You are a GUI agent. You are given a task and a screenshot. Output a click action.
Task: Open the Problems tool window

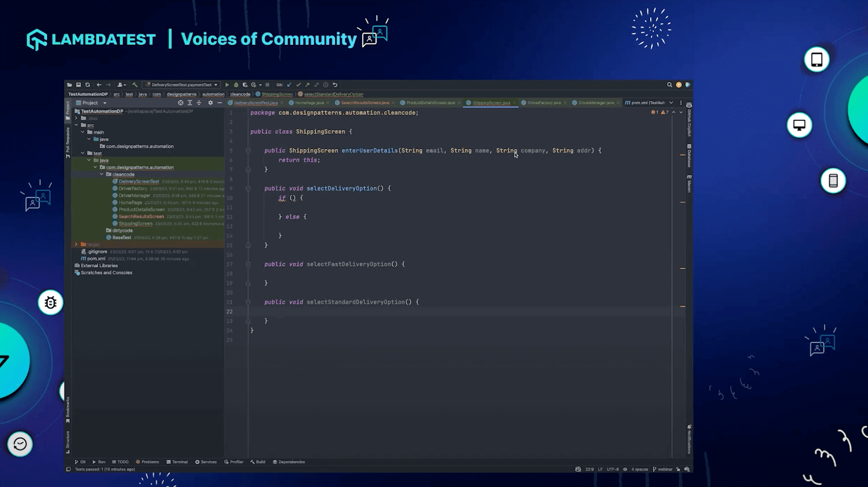147,462
